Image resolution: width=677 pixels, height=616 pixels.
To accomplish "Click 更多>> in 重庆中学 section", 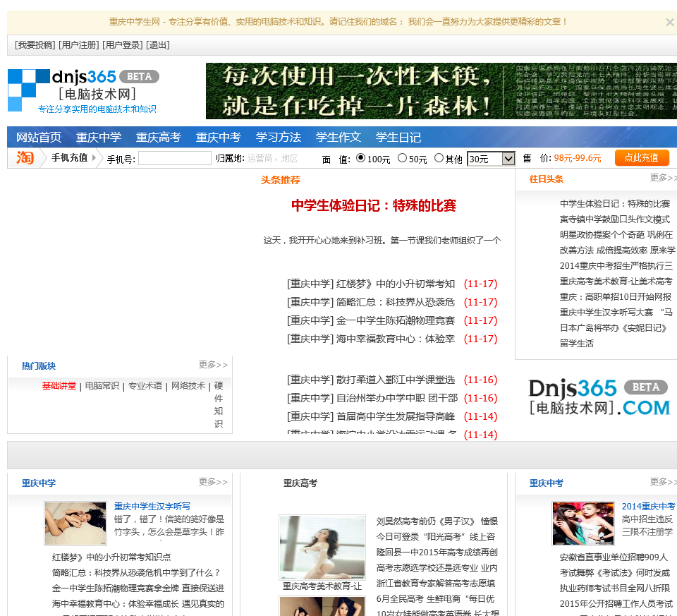I will [x=213, y=482].
